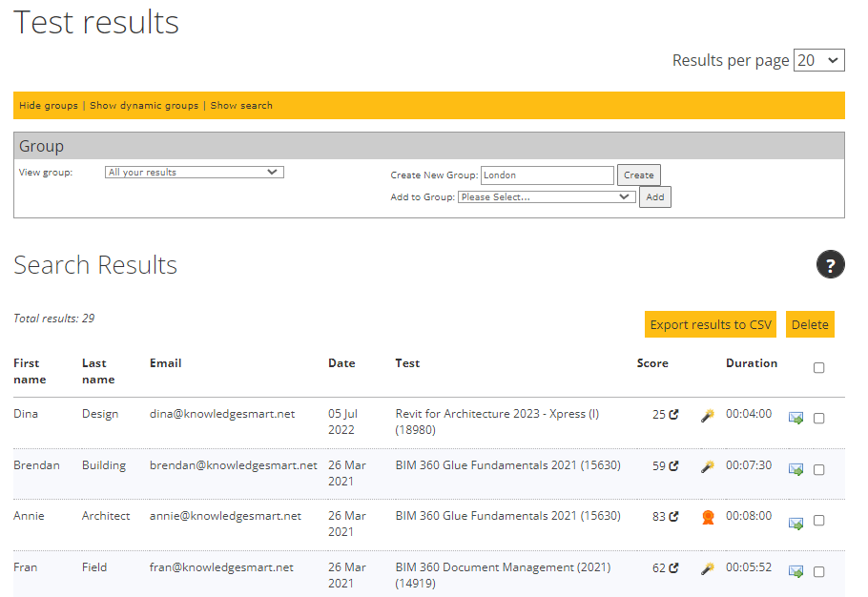
Task: Open the Add to Group dropdown
Action: (547, 197)
